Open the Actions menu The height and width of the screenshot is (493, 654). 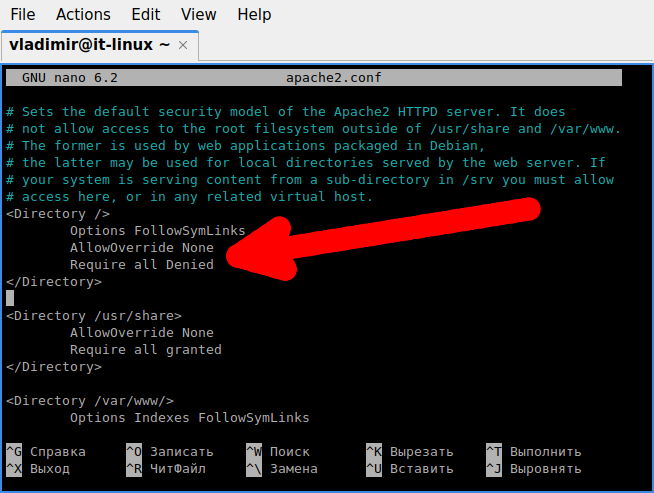click(83, 15)
